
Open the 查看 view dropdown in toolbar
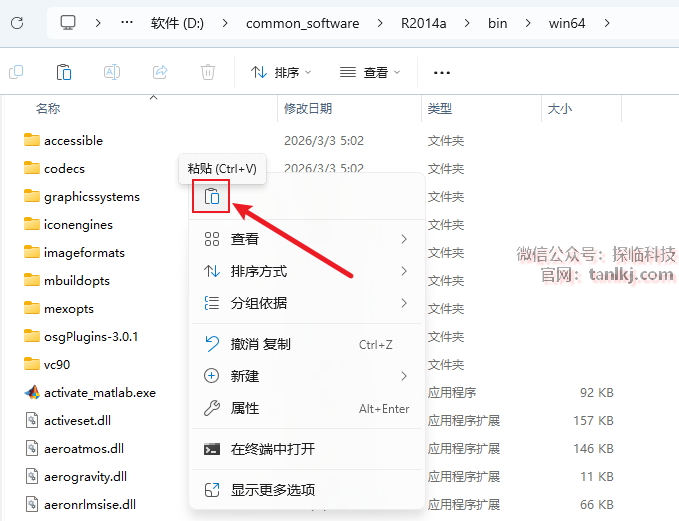[x=370, y=72]
